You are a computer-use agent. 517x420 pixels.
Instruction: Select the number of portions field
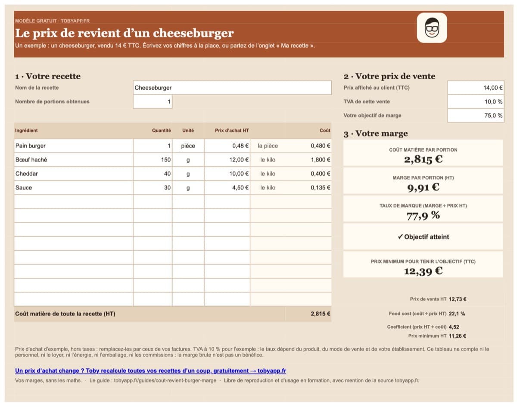(x=153, y=102)
